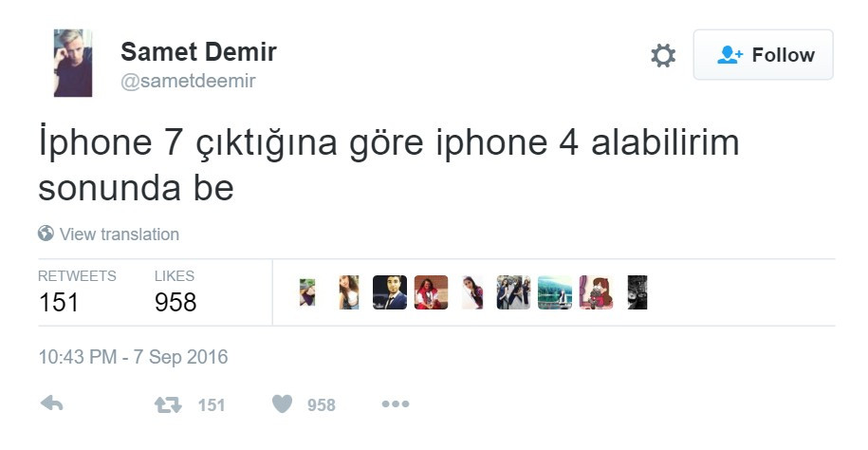Viewport: 868px width, 450px height.
Task: Open the cartoon character liker avatar
Action: point(596,292)
